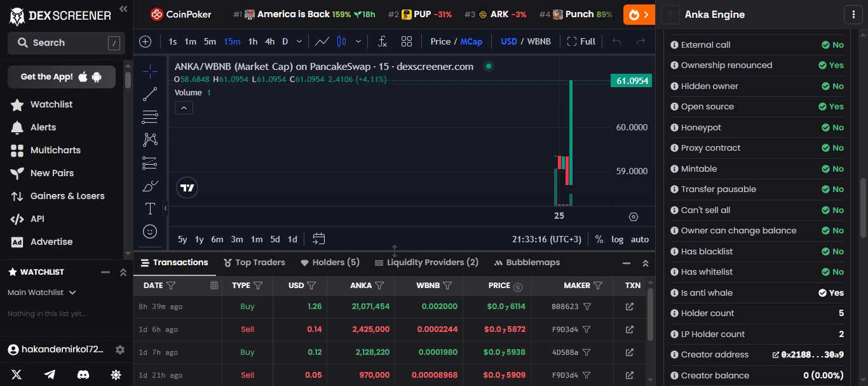Viewport: 868px width, 386px height.
Task: Open trending token America is Back
Action: [304, 14]
